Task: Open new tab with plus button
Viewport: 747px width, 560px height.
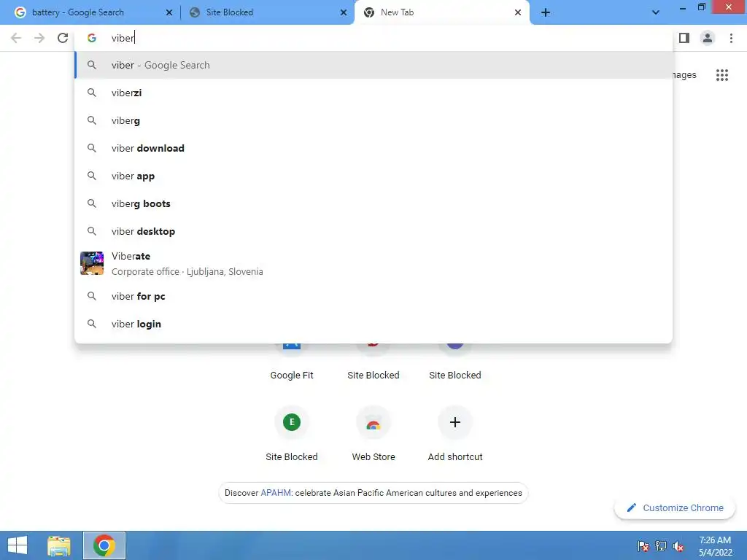Action: pos(546,12)
